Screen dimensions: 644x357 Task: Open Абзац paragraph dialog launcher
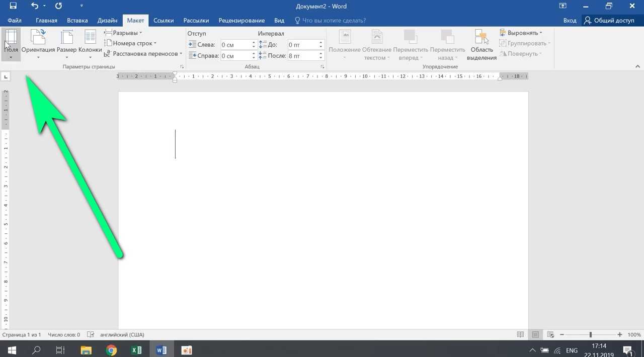pos(322,67)
